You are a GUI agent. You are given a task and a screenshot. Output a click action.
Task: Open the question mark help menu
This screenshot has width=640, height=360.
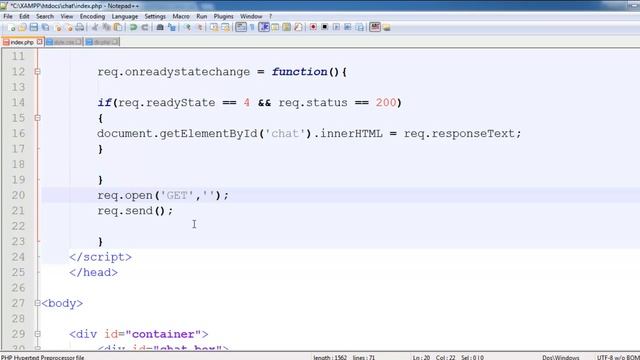270,16
